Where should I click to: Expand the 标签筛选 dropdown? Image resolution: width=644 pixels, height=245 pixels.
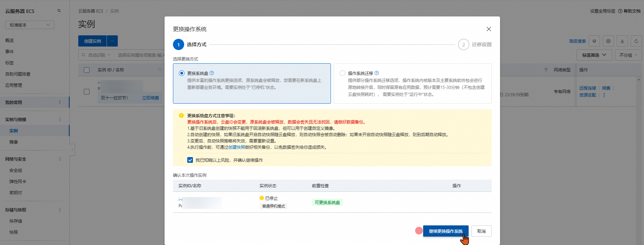point(594,55)
